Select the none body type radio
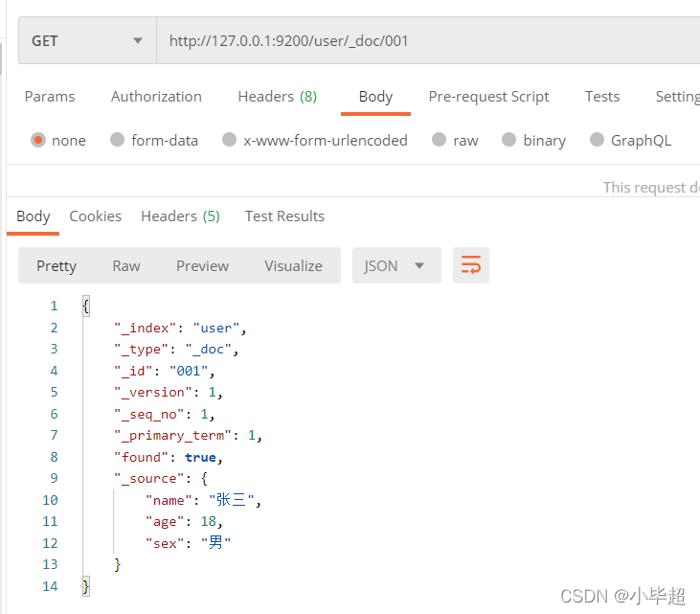 [38, 140]
